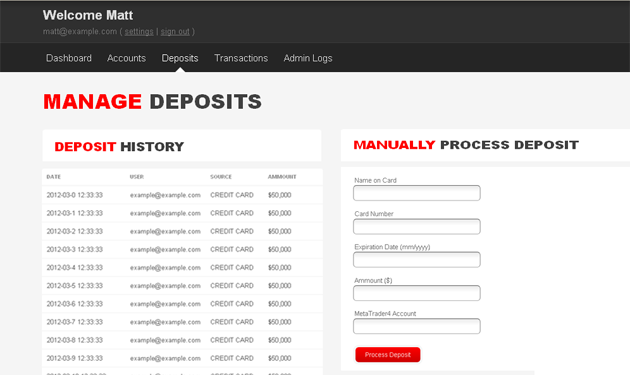Switch to the Transactions tab

coord(241,58)
